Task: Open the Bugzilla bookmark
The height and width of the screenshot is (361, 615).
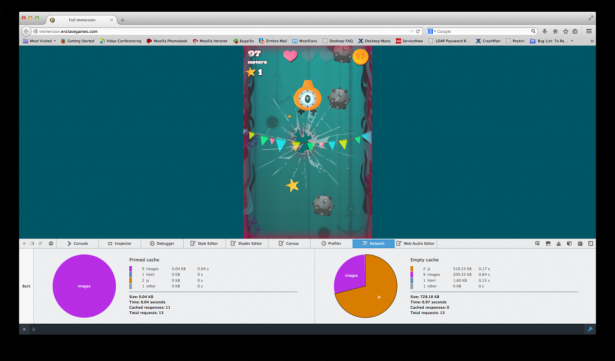Action: 243,41
